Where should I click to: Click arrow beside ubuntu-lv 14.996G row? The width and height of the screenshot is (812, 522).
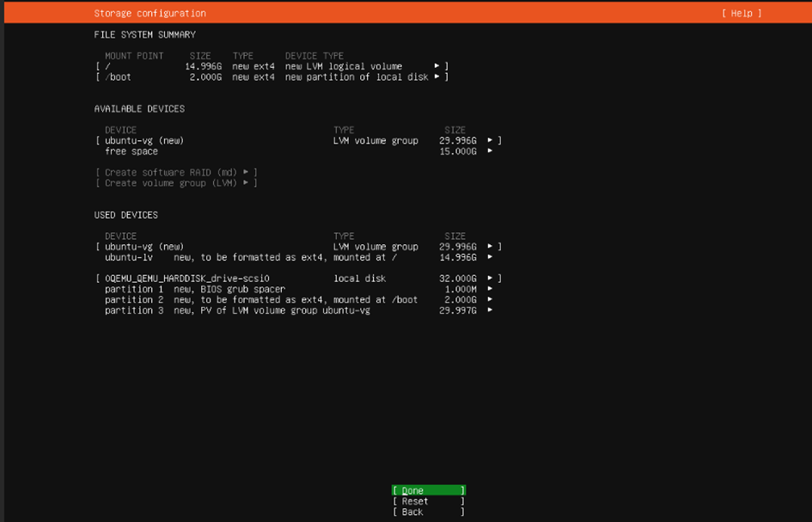(490, 257)
